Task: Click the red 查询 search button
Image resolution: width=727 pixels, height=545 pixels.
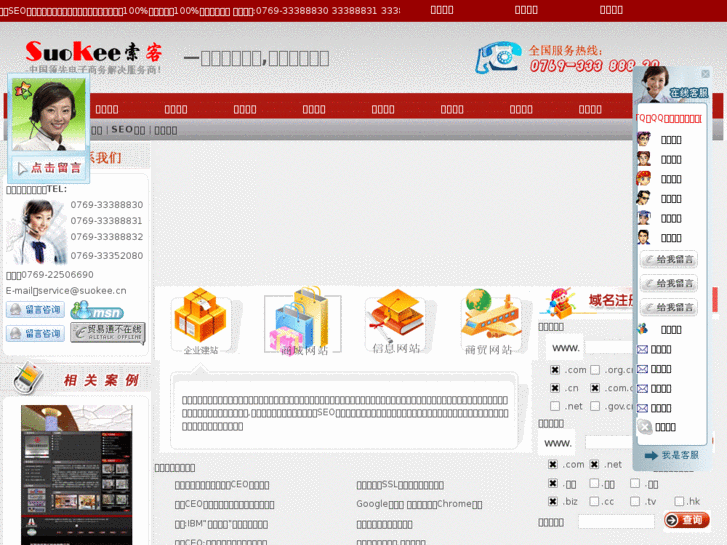Action: coord(687,520)
